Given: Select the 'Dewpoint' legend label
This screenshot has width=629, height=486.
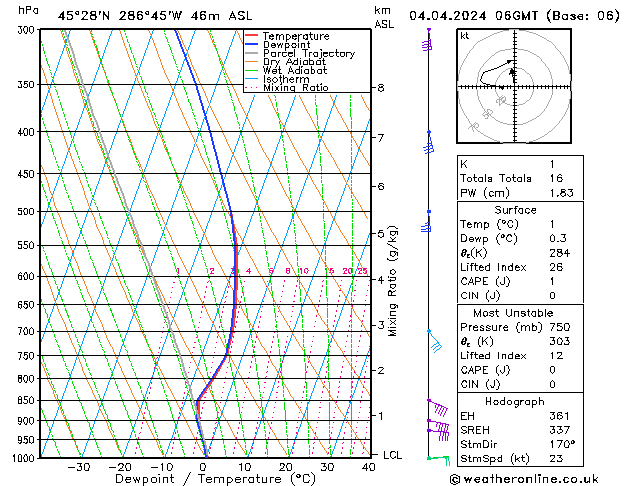Looking at the screenshot, I should (287, 45).
